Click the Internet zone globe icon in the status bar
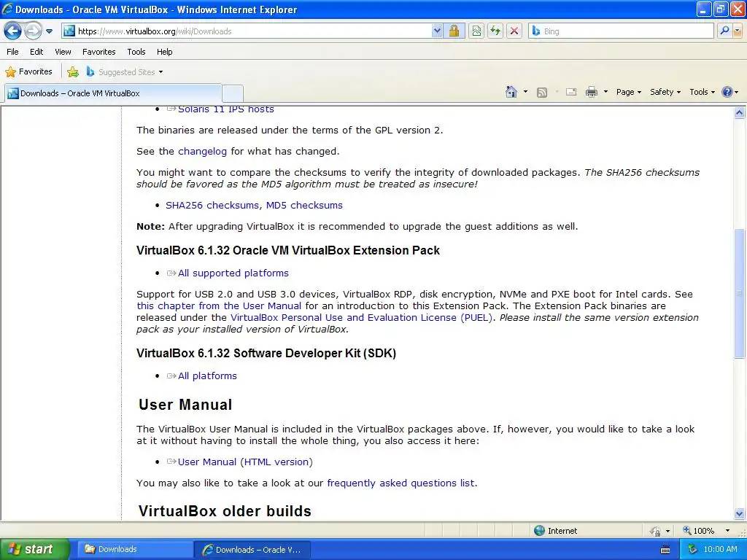Screen dimensions: 747x560 point(539,531)
